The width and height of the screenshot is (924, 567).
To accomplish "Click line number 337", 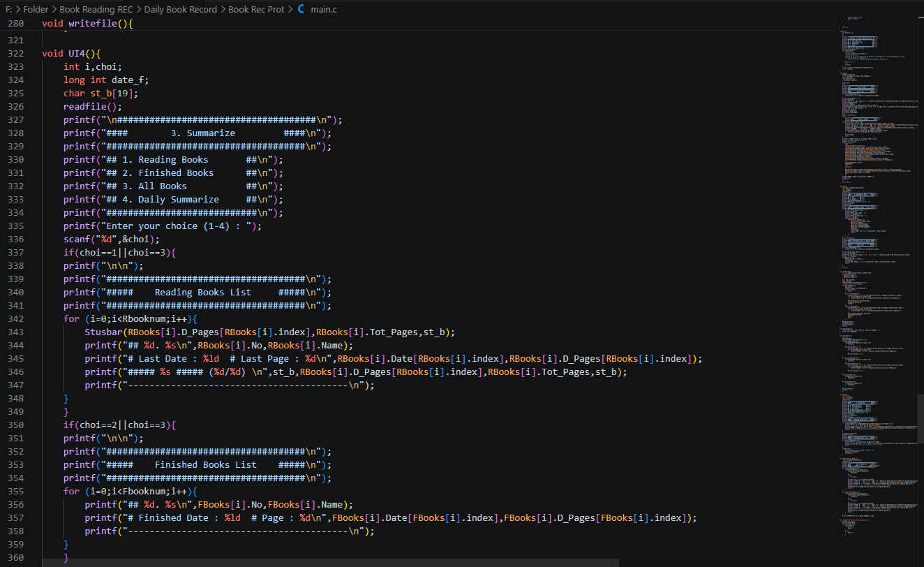I will click(15, 253).
